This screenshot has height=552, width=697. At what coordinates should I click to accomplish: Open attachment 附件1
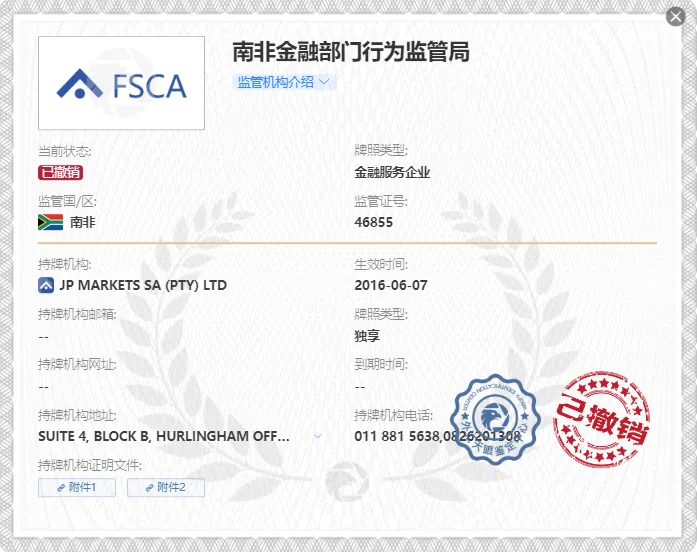(x=77, y=488)
